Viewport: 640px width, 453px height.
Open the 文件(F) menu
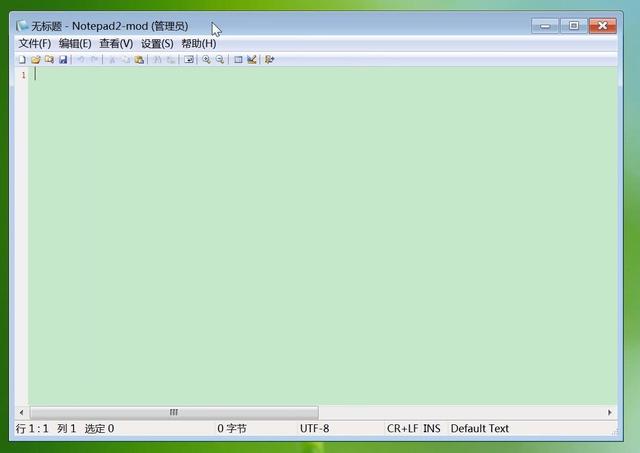tap(34, 44)
